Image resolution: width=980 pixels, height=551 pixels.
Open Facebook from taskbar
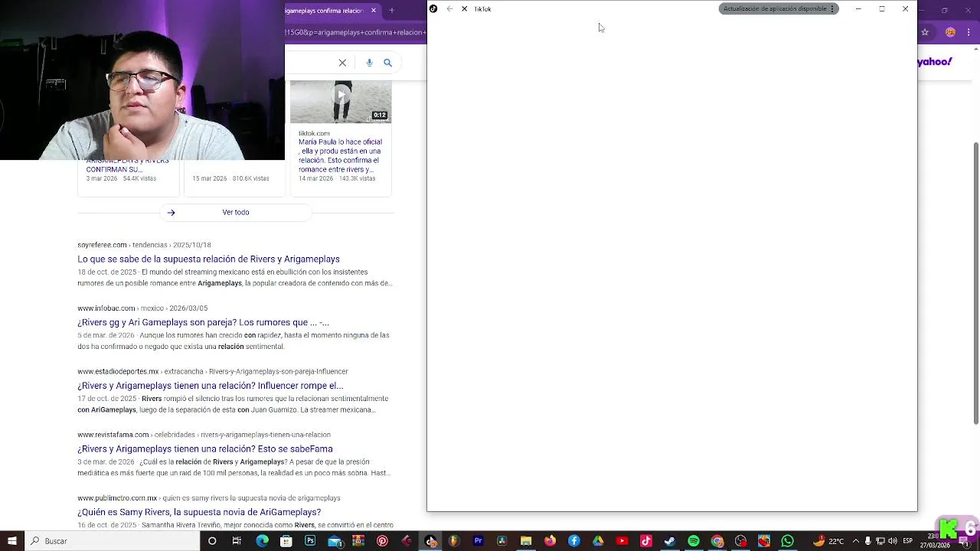[x=574, y=541]
